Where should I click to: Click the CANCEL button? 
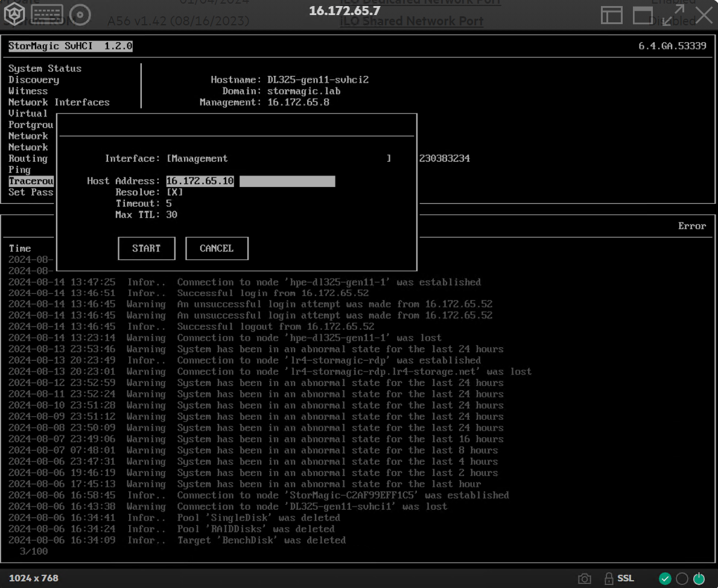point(217,248)
